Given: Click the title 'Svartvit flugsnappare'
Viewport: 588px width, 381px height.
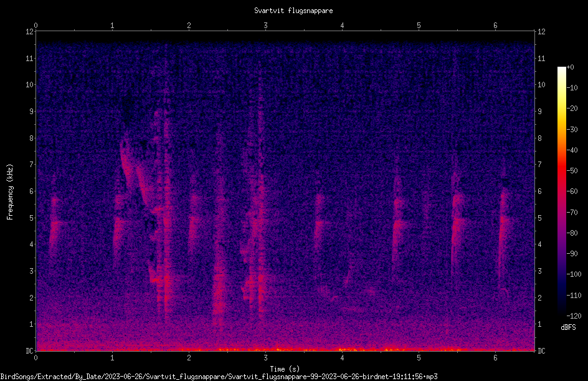Looking at the screenshot, I should 293,11.
